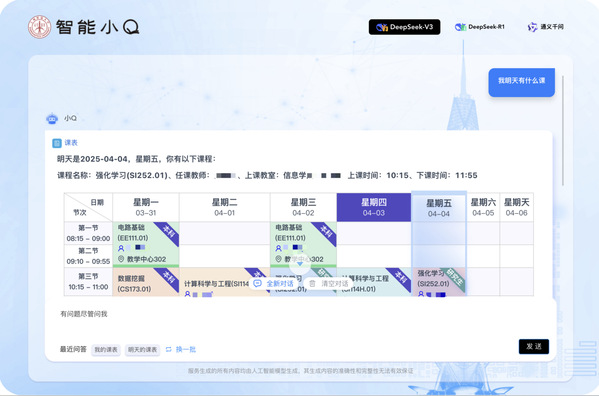Click the 我明天有什么课 user message bubble
The image size is (599, 396).
click(521, 82)
